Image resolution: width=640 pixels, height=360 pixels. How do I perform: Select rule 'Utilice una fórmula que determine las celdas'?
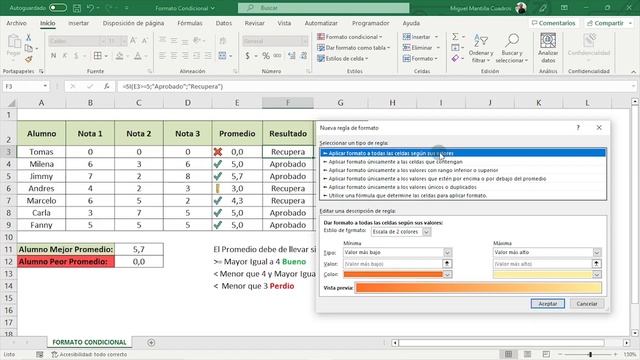pyautogui.click(x=463, y=196)
